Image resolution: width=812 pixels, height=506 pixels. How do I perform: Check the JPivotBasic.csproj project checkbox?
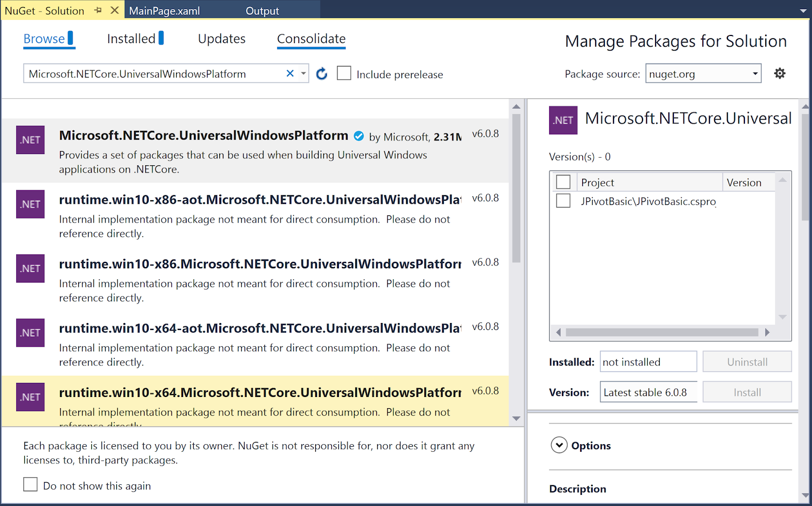tap(563, 200)
